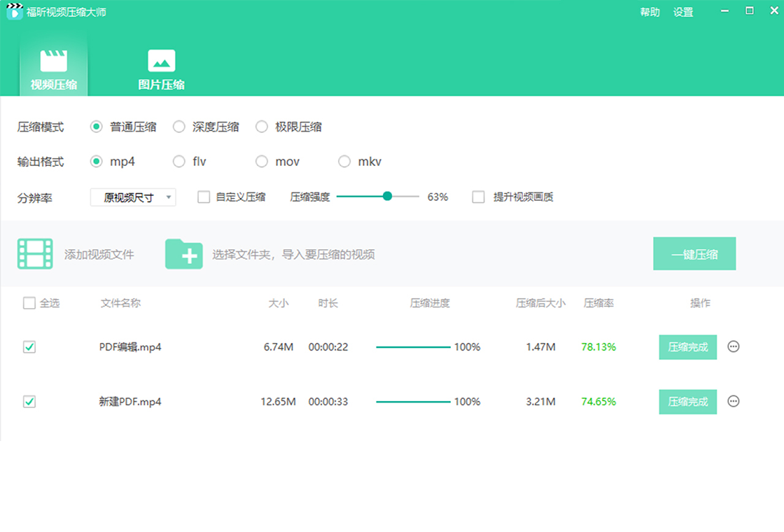
Task: Click the green folder icon to import a folder
Action: [x=183, y=253]
